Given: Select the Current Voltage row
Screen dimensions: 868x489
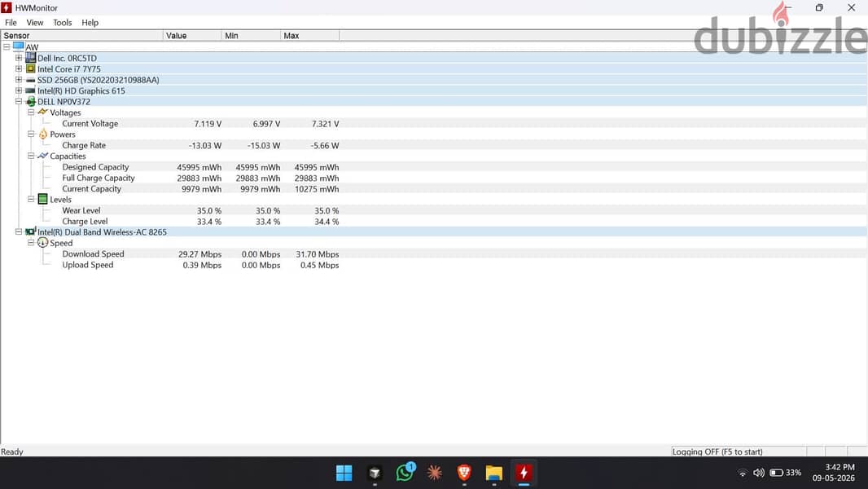Looking at the screenshot, I should point(434,124).
